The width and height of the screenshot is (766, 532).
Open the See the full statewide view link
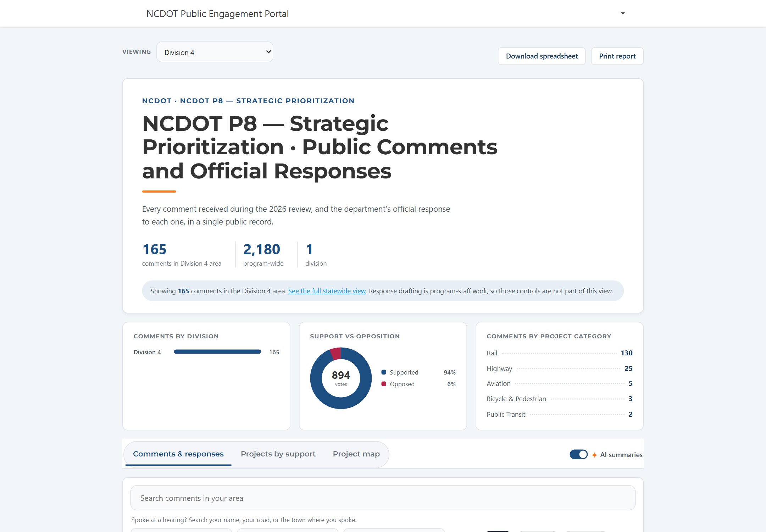point(327,291)
